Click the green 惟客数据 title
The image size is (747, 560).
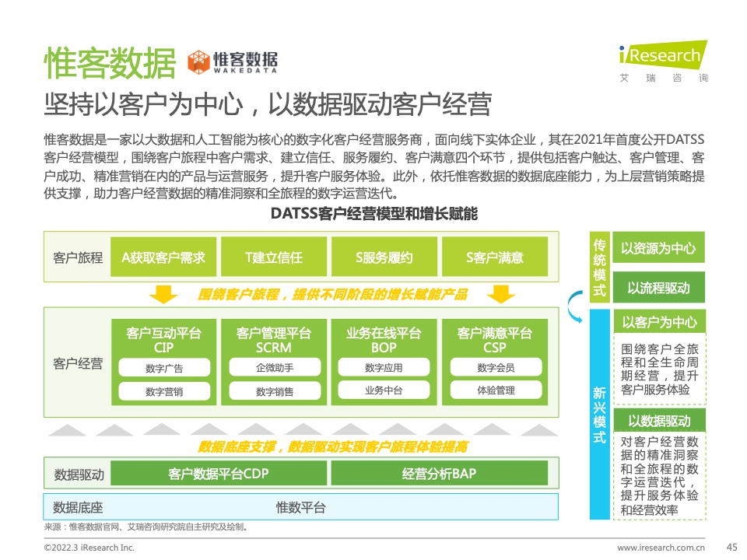coord(110,63)
